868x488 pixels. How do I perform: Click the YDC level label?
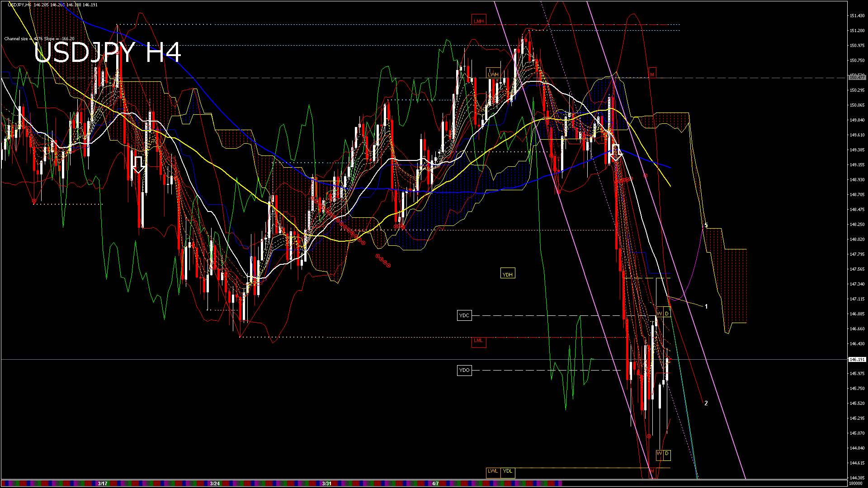[464, 315]
